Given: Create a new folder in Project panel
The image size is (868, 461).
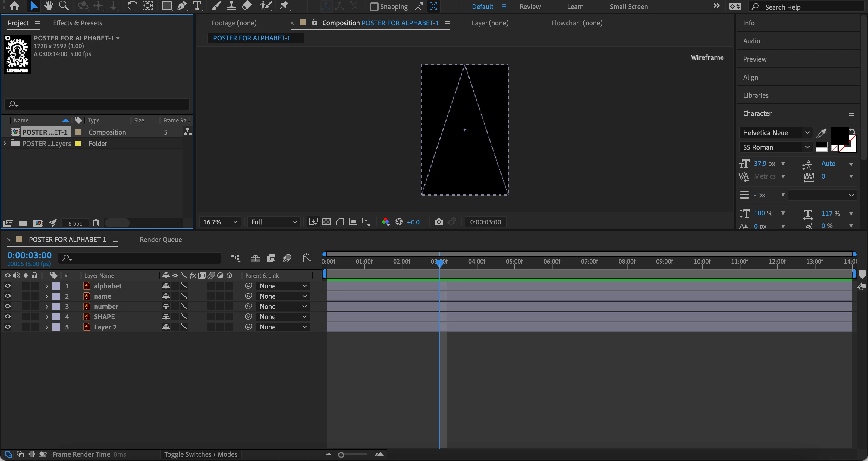Looking at the screenshot, I should coord(23,223).
